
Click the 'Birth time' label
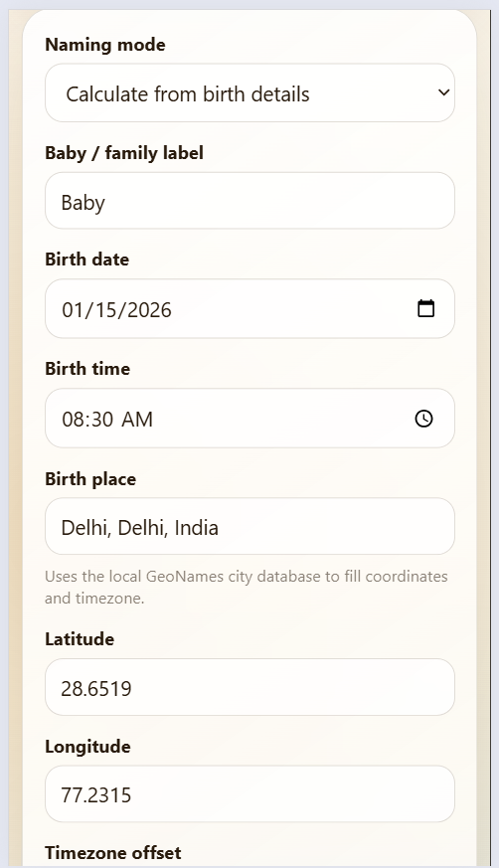click(x=87, y=369)
